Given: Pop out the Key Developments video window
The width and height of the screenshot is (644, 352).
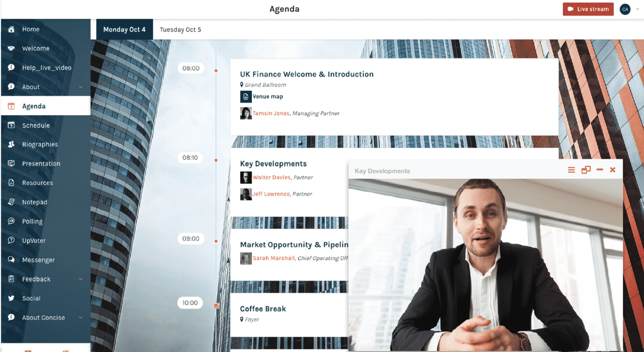Looking at the screenshot, I should click(x=586, y=170).
